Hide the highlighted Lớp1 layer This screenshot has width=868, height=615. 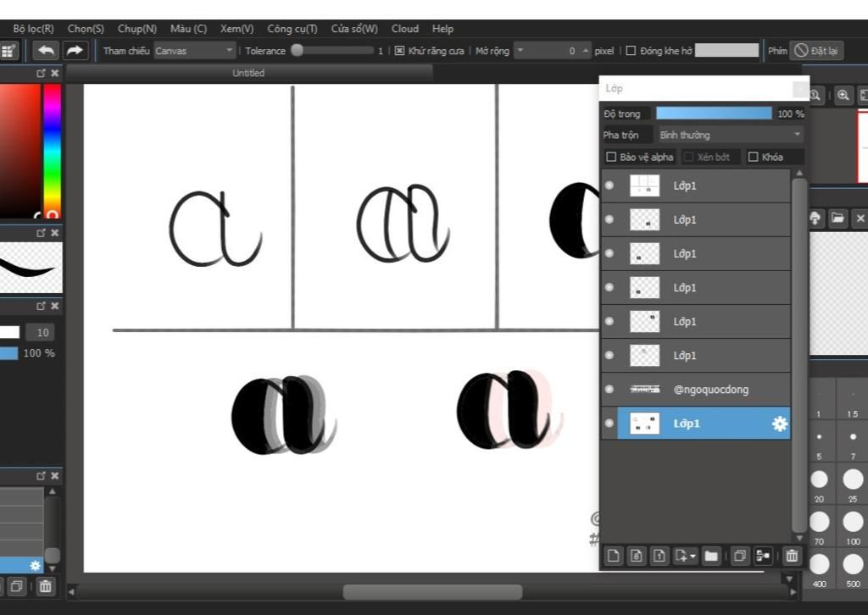[609, 423]
